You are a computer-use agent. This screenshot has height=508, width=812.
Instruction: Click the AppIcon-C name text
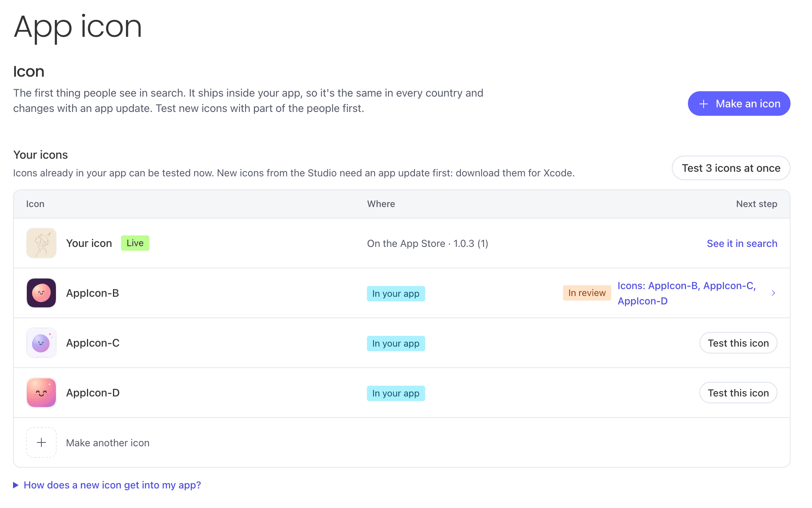(93, 343)
